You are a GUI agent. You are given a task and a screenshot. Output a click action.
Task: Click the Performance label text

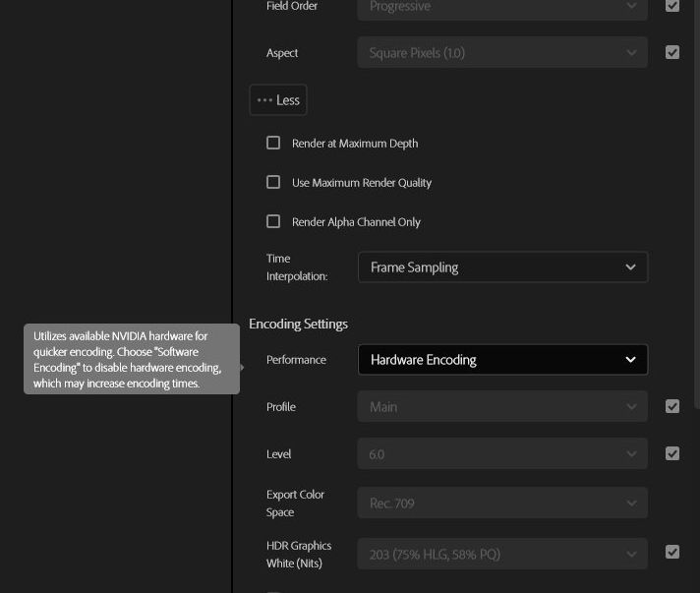tap(296, 360)
